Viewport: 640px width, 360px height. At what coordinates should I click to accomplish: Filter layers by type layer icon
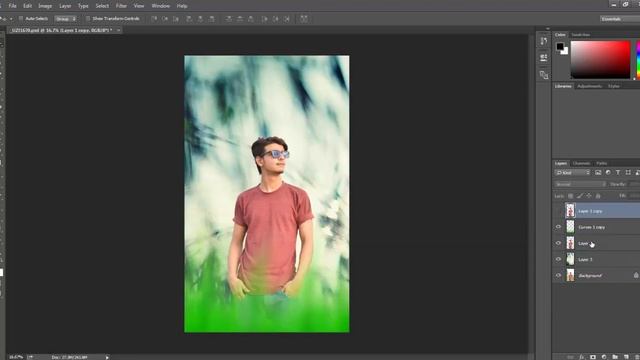[x=618, y=173]
